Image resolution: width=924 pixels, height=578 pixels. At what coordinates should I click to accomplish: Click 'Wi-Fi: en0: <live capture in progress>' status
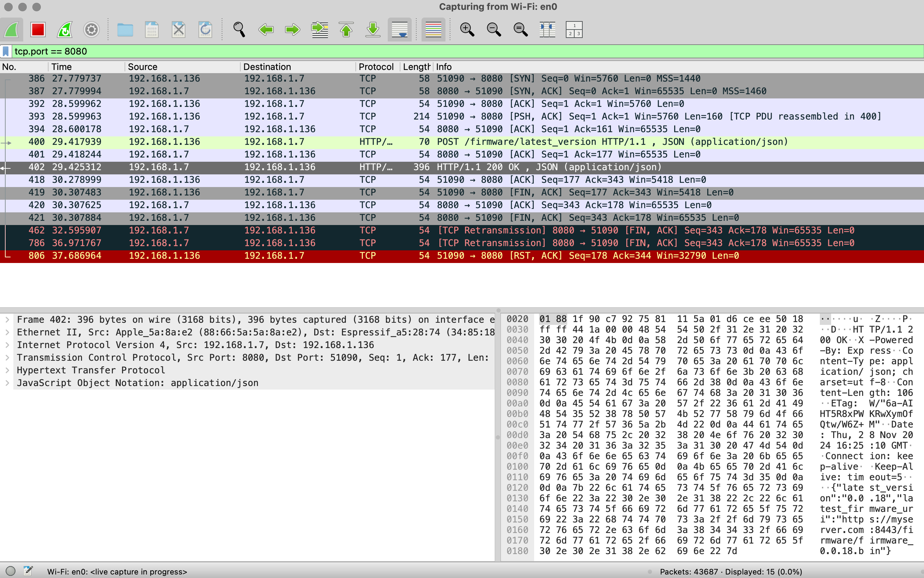pyautogui.click(x=117, y=572)
